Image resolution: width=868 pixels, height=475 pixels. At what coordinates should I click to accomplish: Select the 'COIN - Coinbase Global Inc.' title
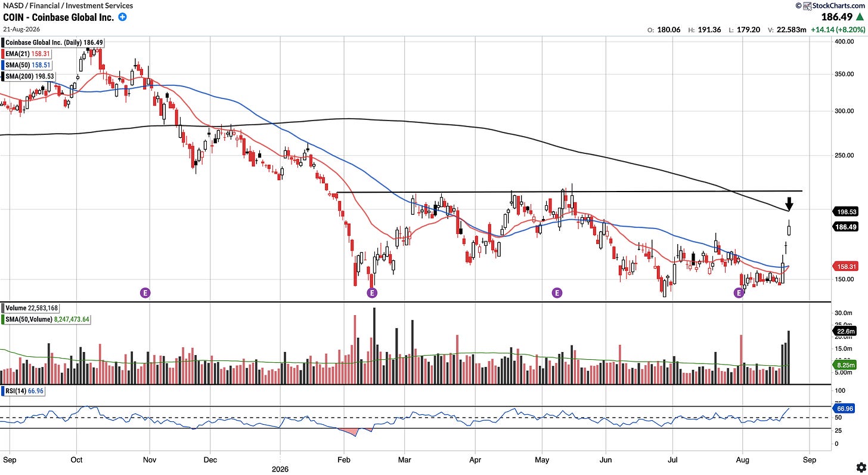(x=58, y=17)
